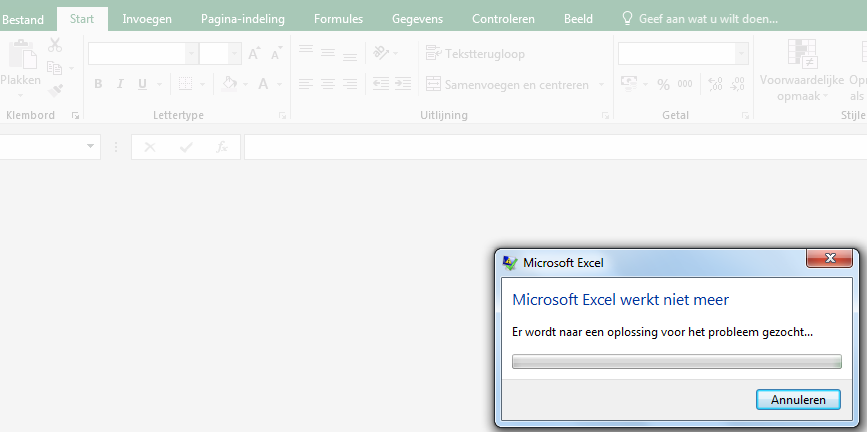Open borders dropdown arrow
867x432 pixels.
(202, 85)
